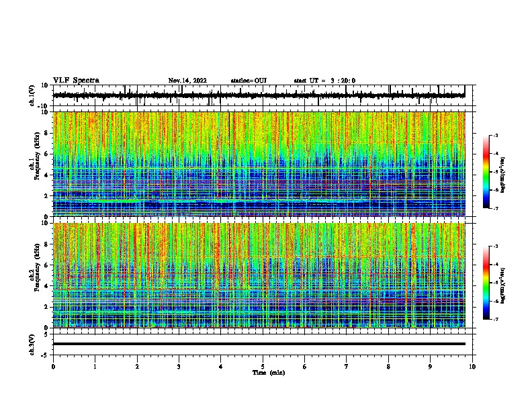Click the "6" kHz tick on ch.2 frequency axis
532x411 pixels.
pyautogui.click(x=47, y=265)
